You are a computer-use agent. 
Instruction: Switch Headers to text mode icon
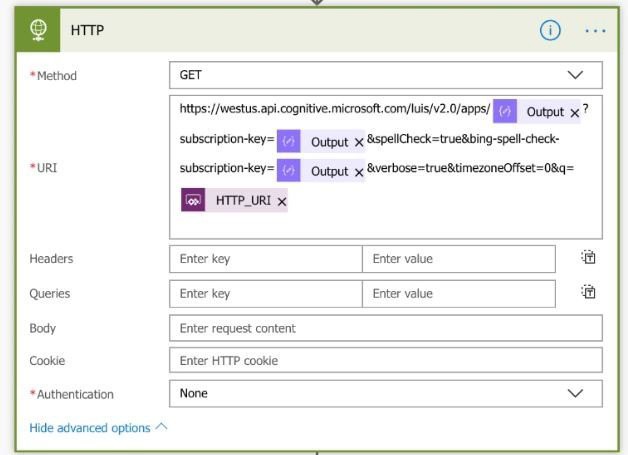click(x=588, y=257)
